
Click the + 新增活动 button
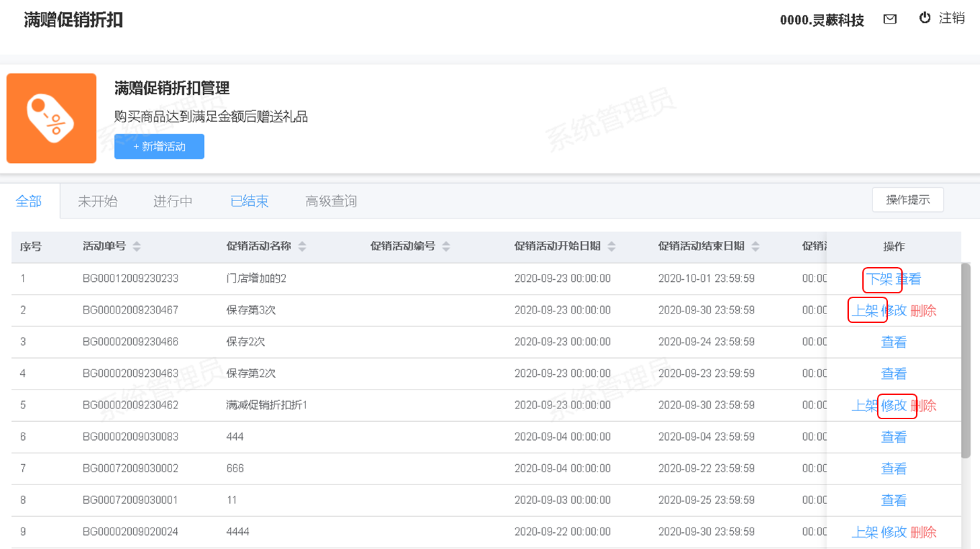(x=159, y=147)
